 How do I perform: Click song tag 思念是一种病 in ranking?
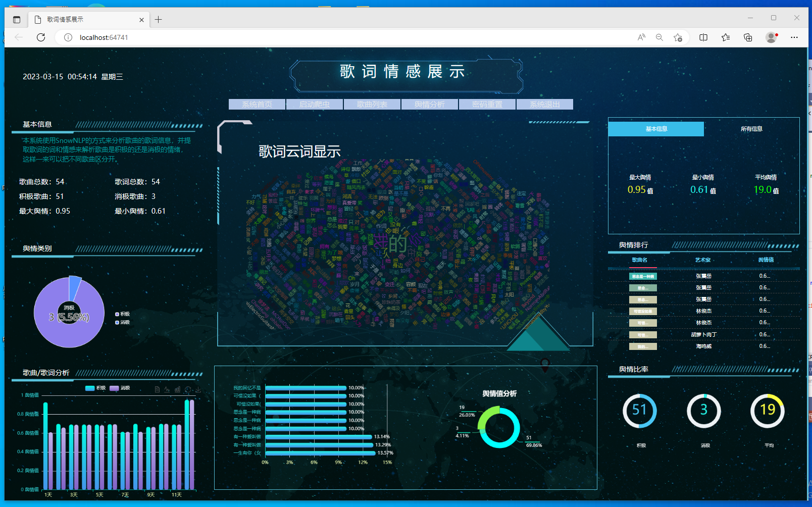(x=643, y=276)
